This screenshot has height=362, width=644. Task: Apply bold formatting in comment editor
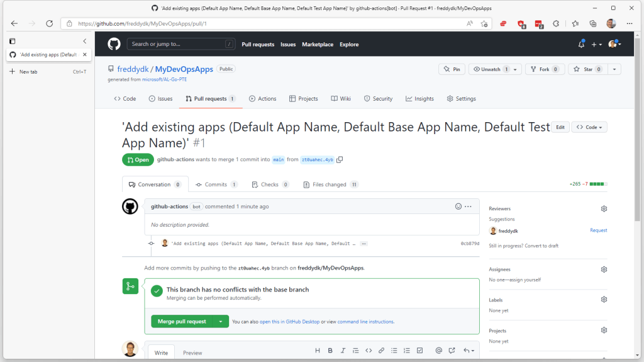(330, 351)
